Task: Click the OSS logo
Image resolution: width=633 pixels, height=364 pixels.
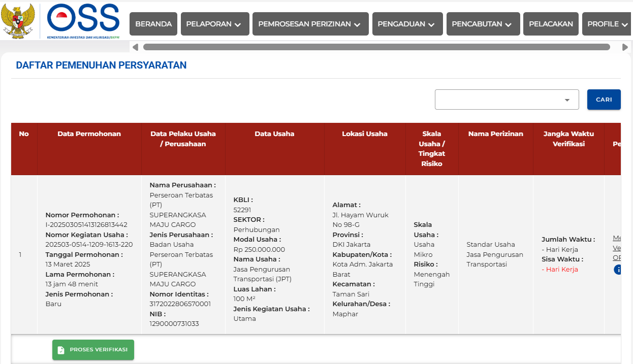Action: [83, 20]
